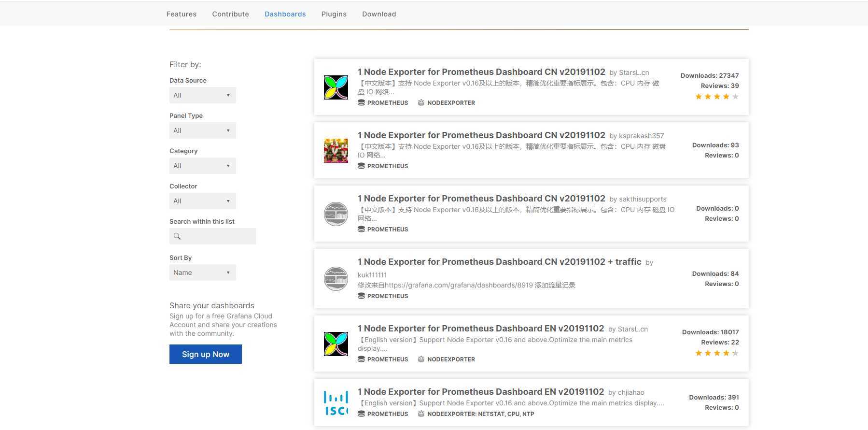This screenshot has width=868, height=430.
Task: Click the butterfly logo of the StarsL.cn CN dashboard
Action: pos(336,87)
